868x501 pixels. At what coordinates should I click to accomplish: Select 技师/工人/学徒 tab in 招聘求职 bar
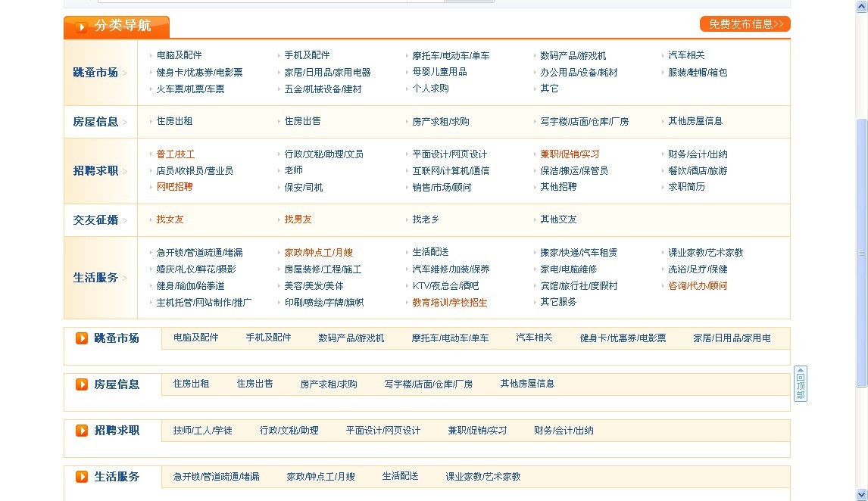[x=202, y=430]
